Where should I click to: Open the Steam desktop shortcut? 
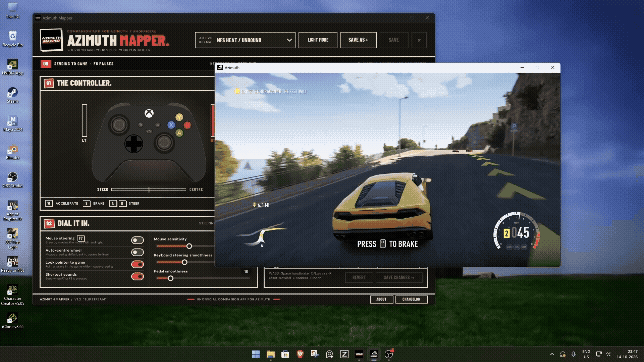[12, 95]
